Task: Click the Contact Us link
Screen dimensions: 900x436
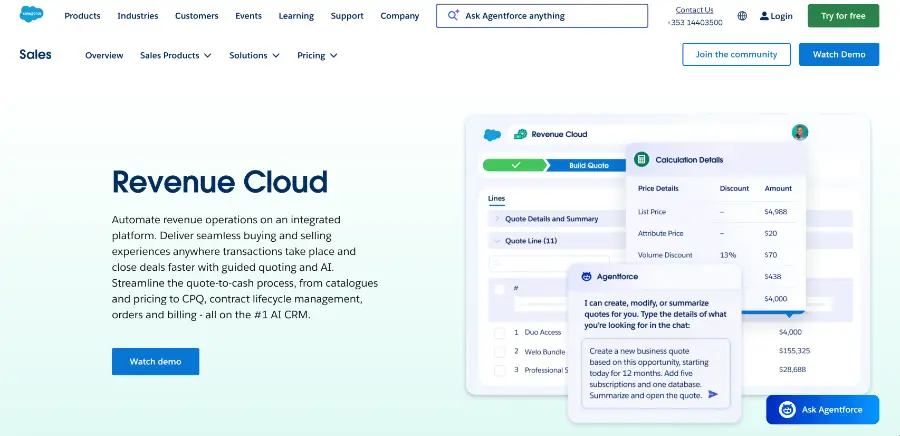Action: tap(695, 10)
